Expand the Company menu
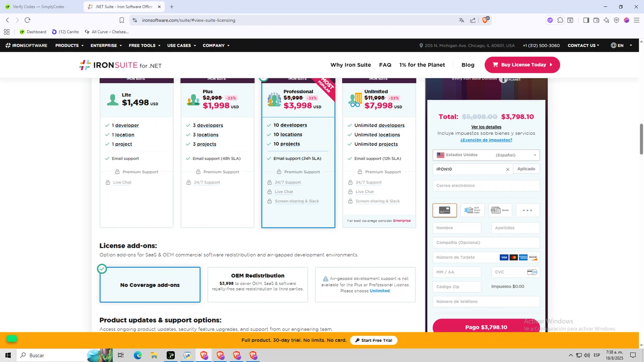The height and width of the screenshot is (362, 644). click(216, 45)
